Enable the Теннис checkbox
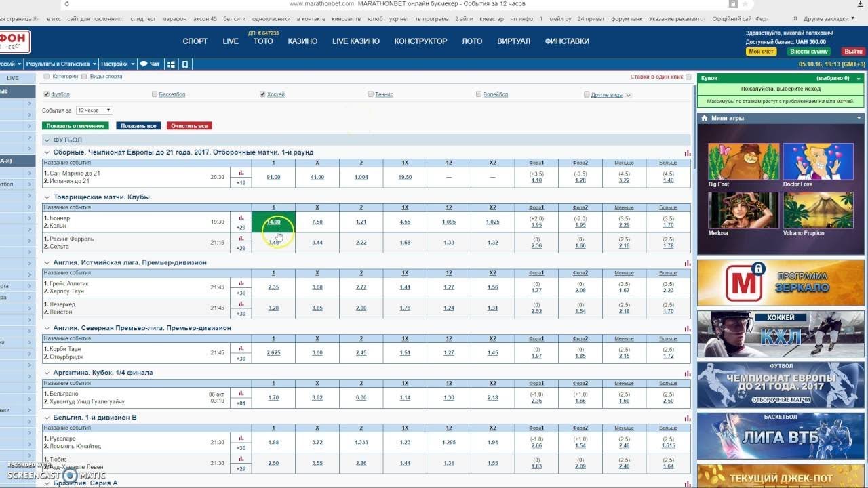The image size is (868, 488). click(x=371, y=94)
